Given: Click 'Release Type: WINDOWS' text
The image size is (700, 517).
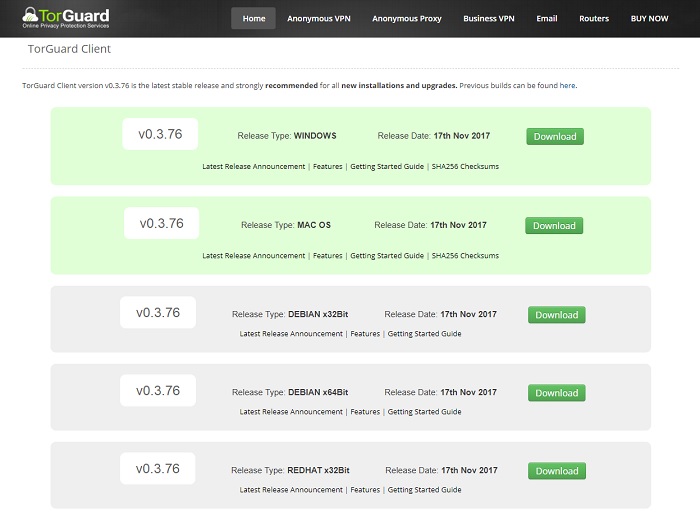Looking at the screenshot, I should click(x=287, y=136).
